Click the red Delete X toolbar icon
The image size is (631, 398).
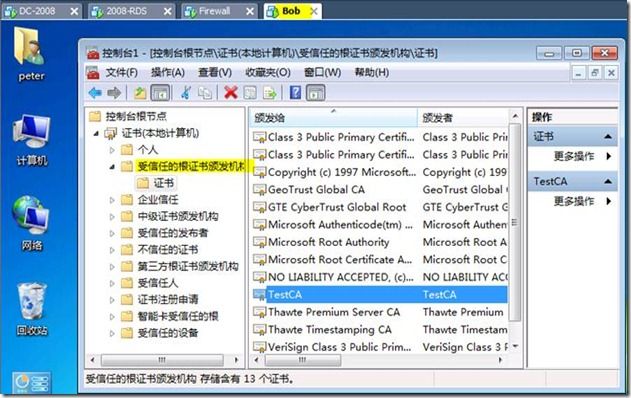[x=231, y=93]
